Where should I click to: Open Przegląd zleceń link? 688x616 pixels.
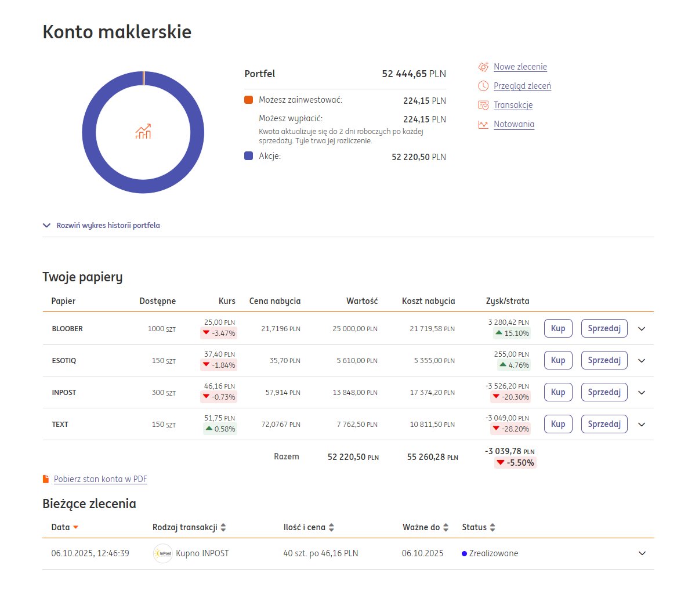[522, 86]
